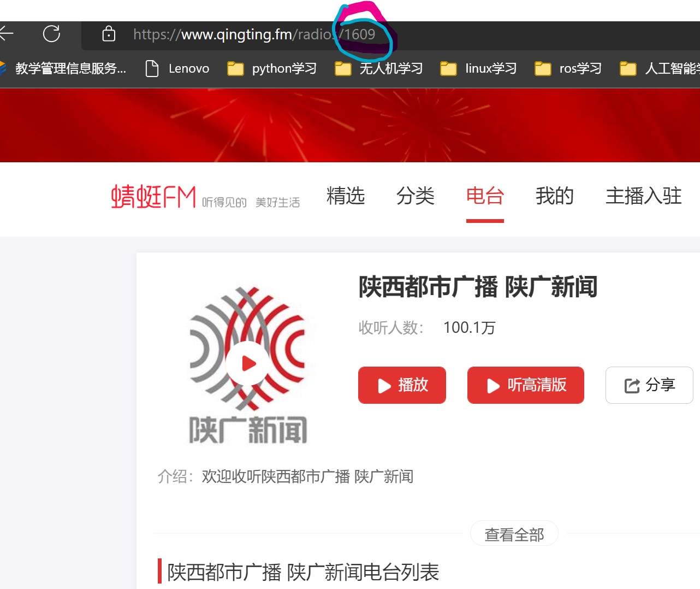Viewport: 700px width, 589px height.
Task: Select the 电台 tab
Action: 485,196
